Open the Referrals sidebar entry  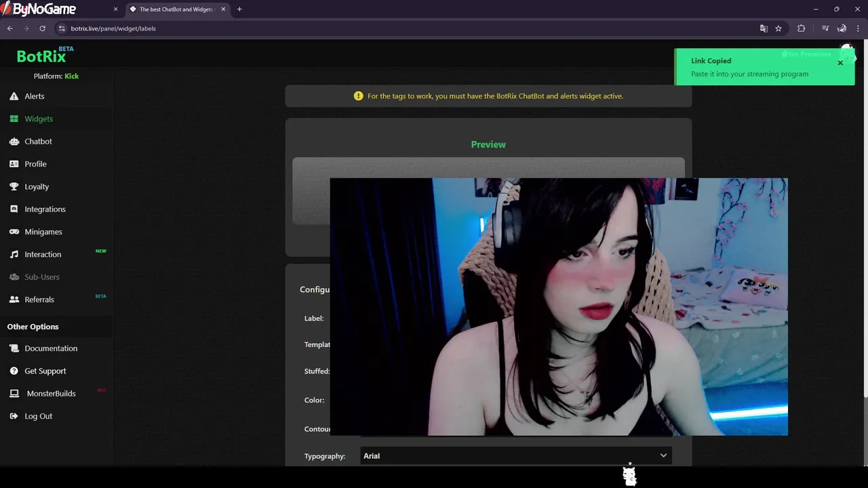coord(39,300)
